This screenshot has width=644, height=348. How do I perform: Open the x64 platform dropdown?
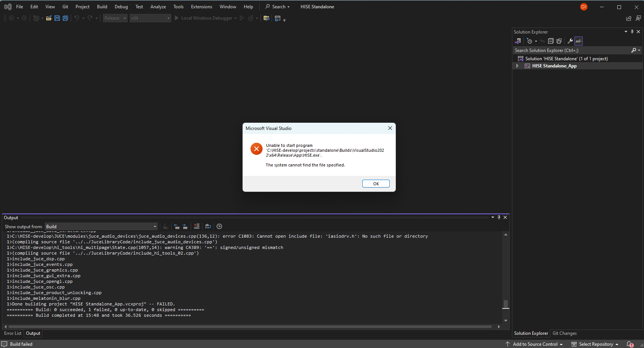[150, 18]
